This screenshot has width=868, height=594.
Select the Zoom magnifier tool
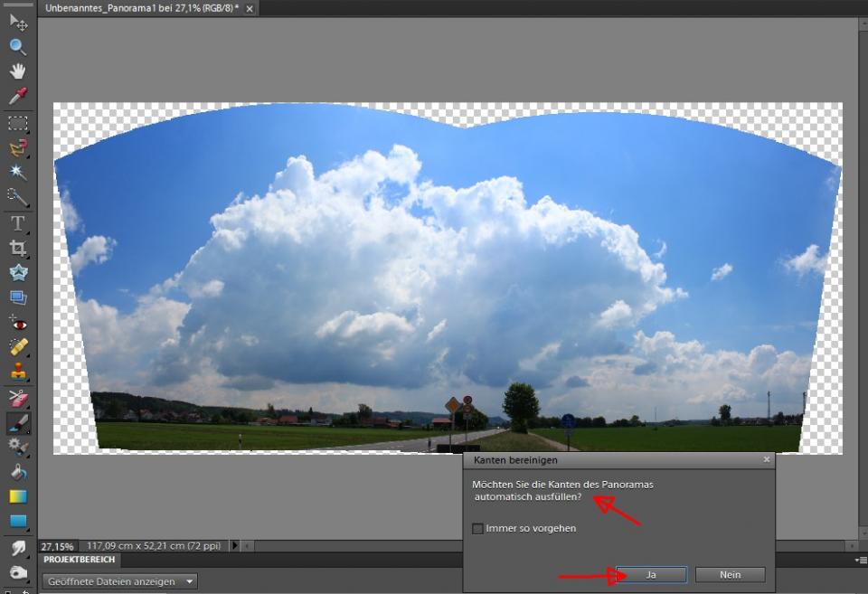pyautogui.click(x=17, y=46)
